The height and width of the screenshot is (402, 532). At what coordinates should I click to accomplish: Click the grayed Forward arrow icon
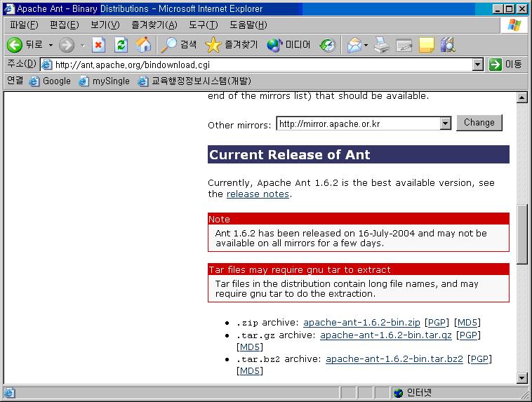pos(67,45)
